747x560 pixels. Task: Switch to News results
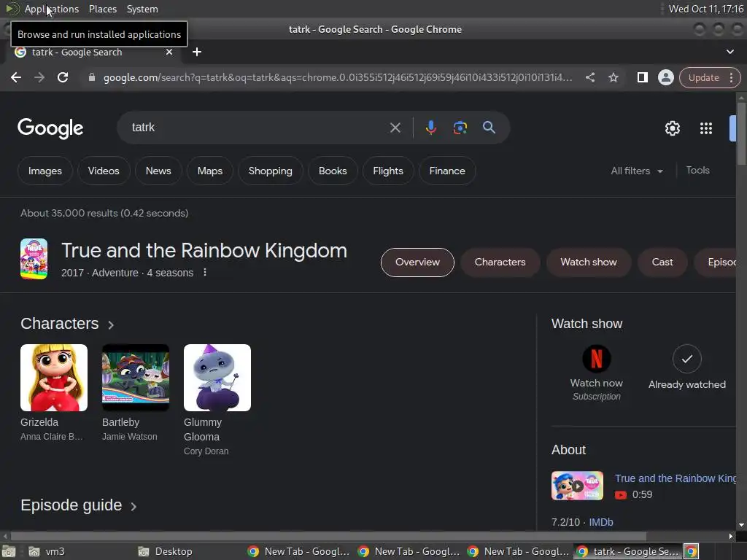click(158, 171)
